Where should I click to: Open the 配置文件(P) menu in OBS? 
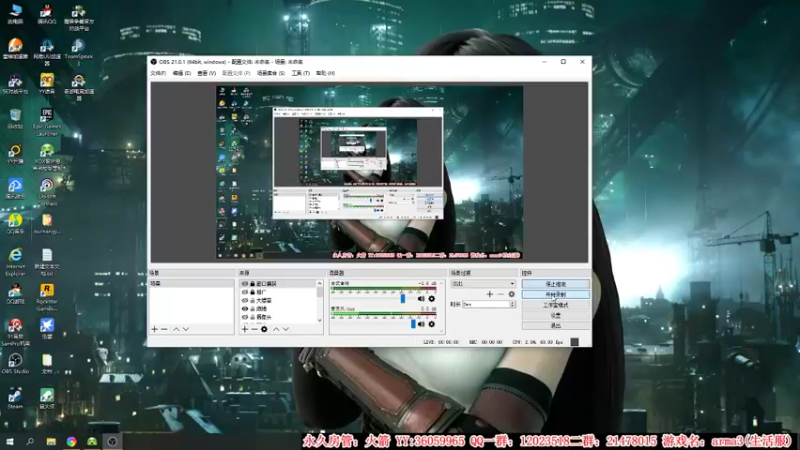236,73
